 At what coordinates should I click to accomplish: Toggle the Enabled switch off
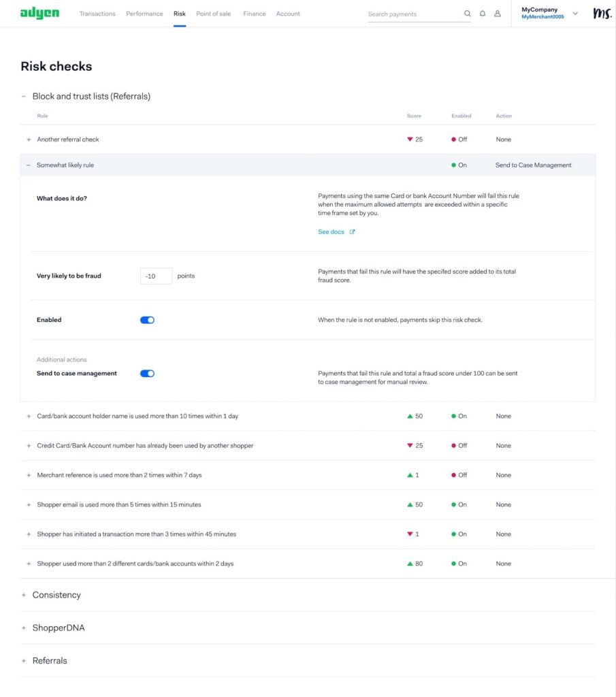pyautogui.click(x=147, y=320)
